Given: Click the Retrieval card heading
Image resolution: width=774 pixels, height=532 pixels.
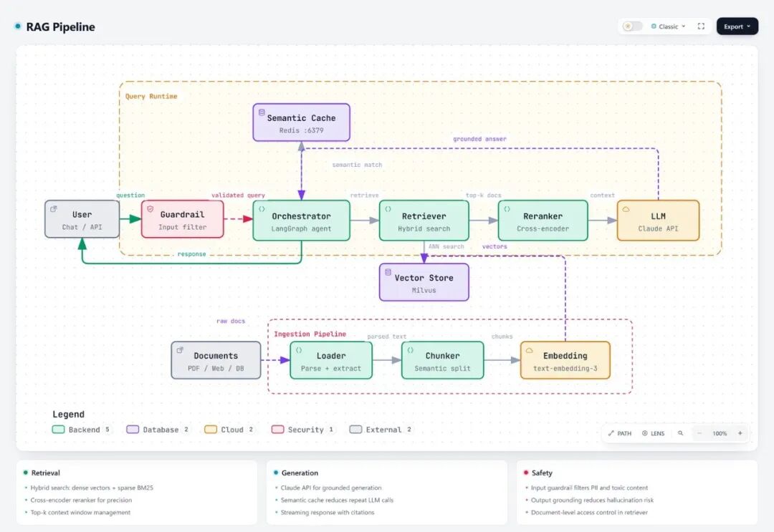Looking at the screenshot, I should pos(45,473).
